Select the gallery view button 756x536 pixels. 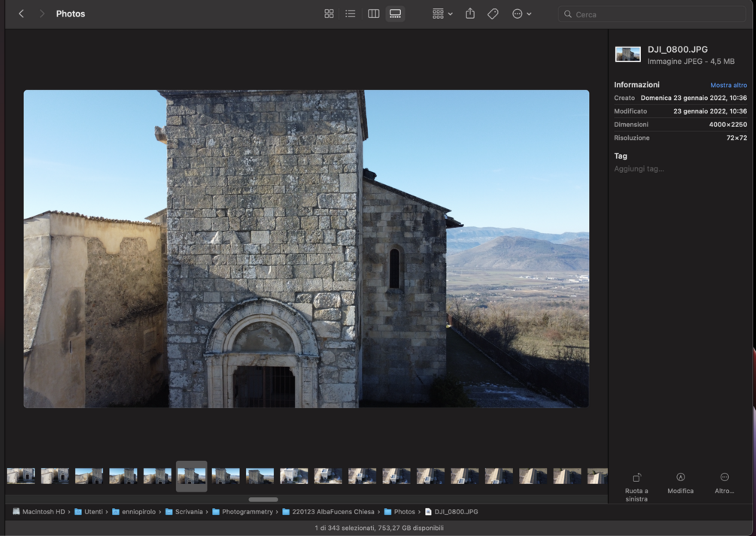point(396,14)
